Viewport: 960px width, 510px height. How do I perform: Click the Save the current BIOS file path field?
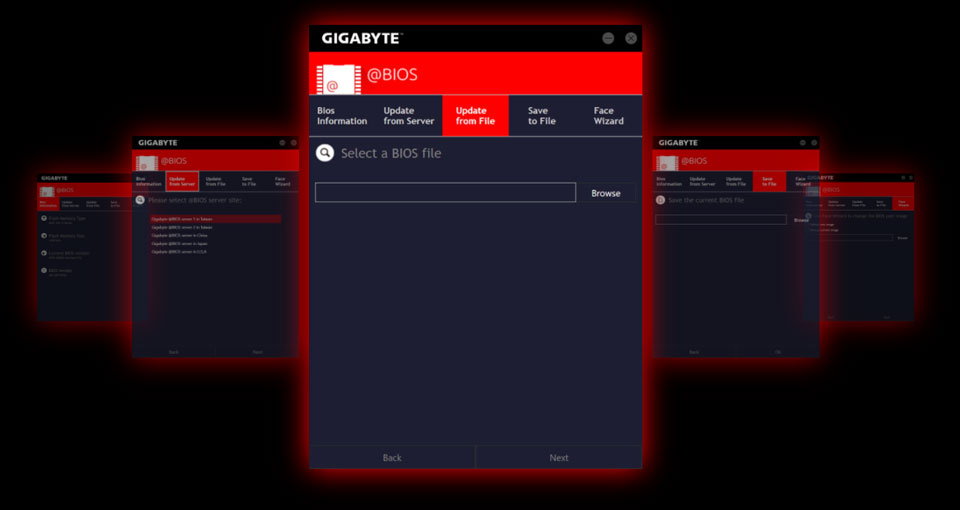coord(720,219)
